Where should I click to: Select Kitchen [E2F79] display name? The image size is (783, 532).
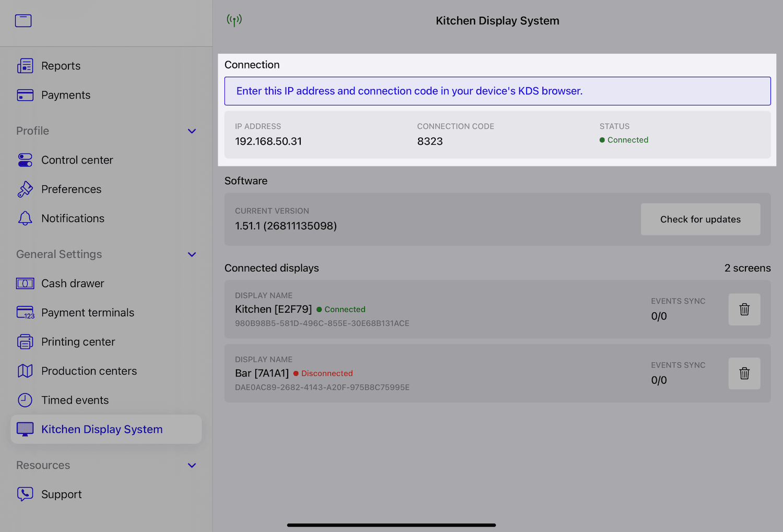pos(274,309)
